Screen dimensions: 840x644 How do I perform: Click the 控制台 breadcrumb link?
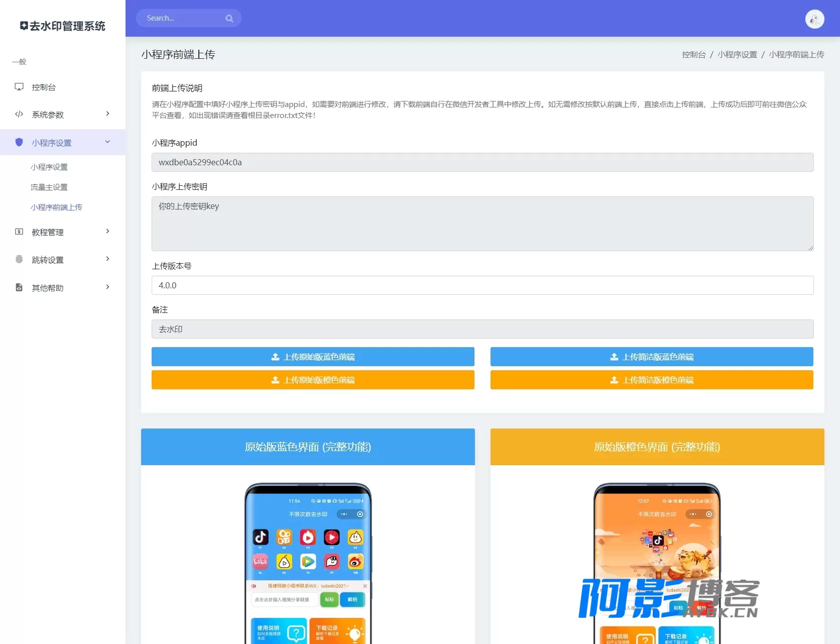694,54
